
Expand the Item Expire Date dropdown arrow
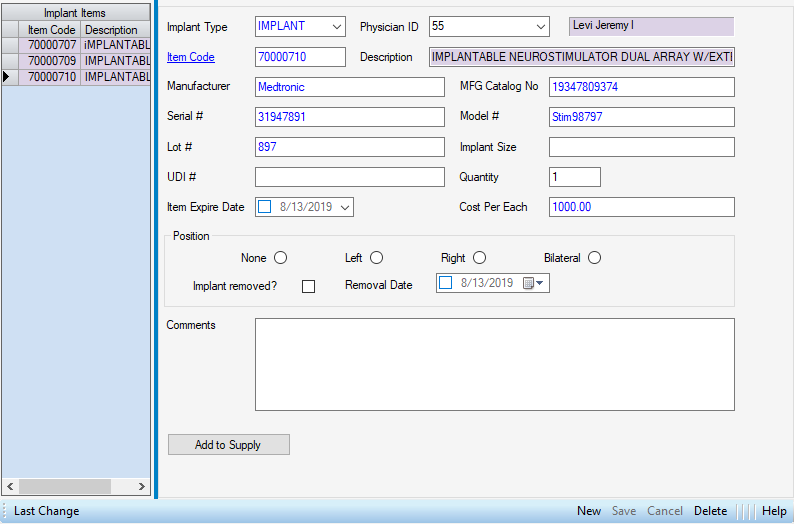(x=345, y=208)
